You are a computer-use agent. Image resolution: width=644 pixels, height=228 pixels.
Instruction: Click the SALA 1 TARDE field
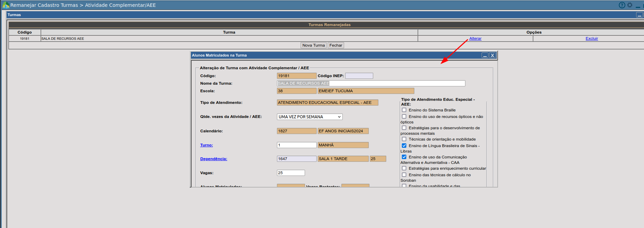[343, 159]
